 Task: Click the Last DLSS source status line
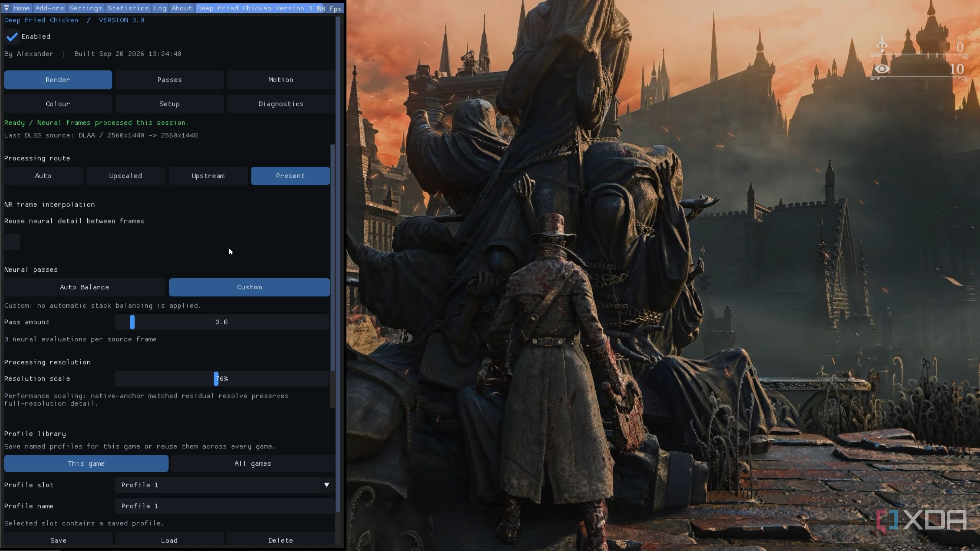tap(101, 135)
